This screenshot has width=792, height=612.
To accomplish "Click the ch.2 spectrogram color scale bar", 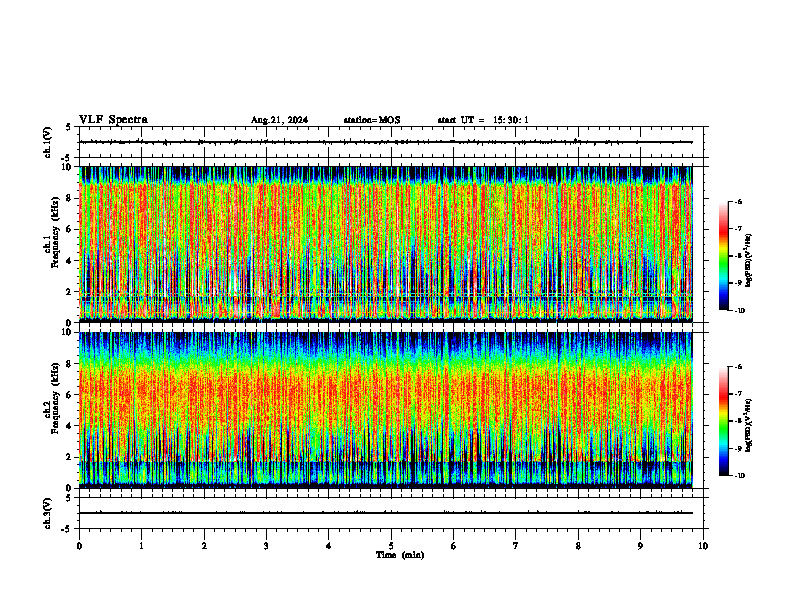I will pos(723,421).
